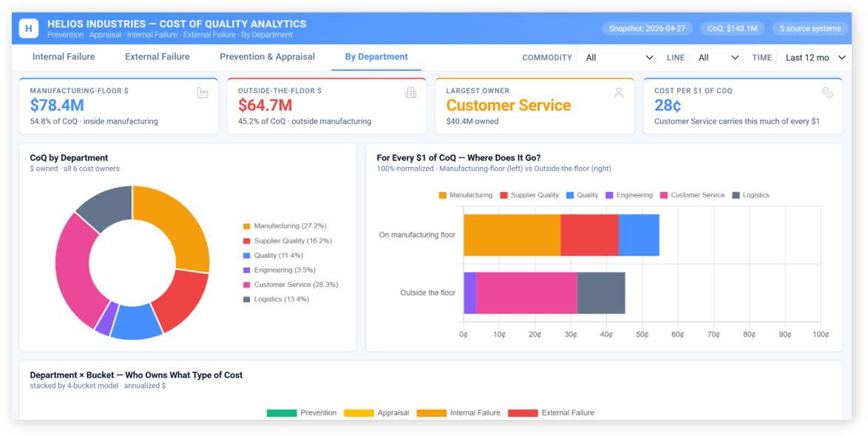Toggle Customer Service series in bar chart legend
868x436 pixels.
[693, 195]
